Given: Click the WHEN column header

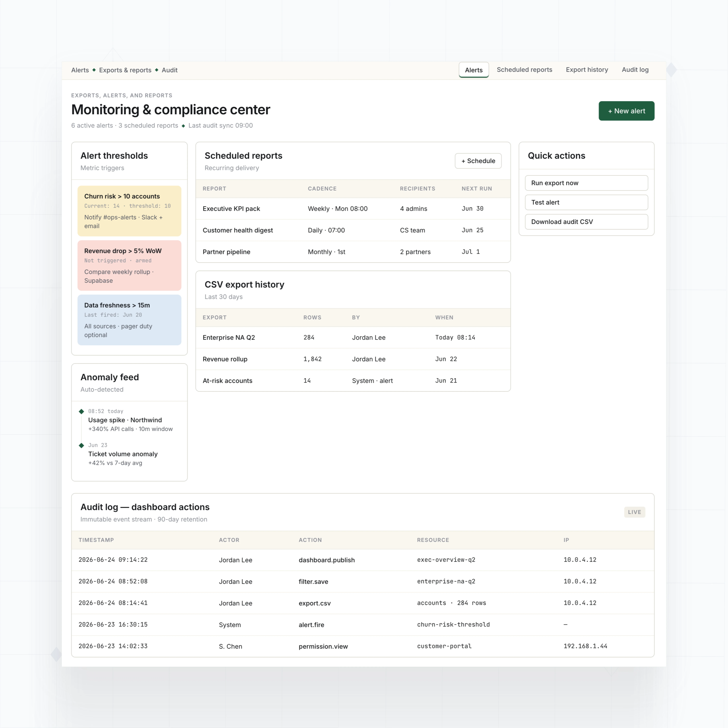Looking at the screenshot, I should click(x=444, y=318).
